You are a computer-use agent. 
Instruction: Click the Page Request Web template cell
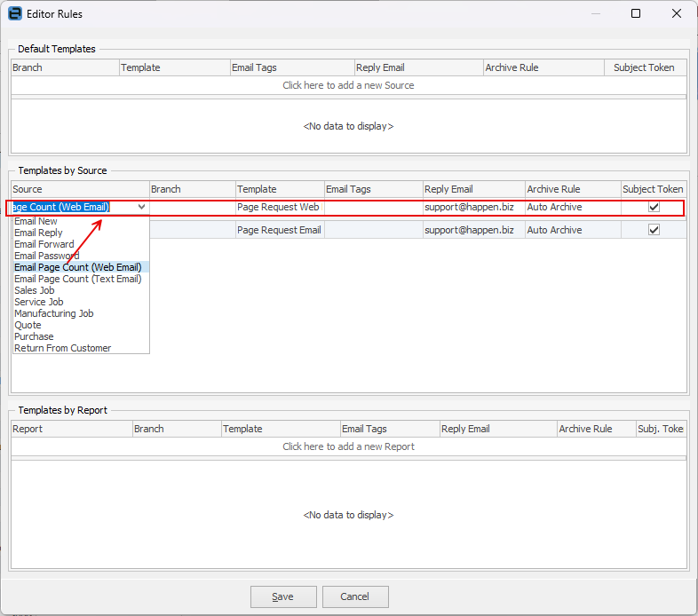click(280, 207)
